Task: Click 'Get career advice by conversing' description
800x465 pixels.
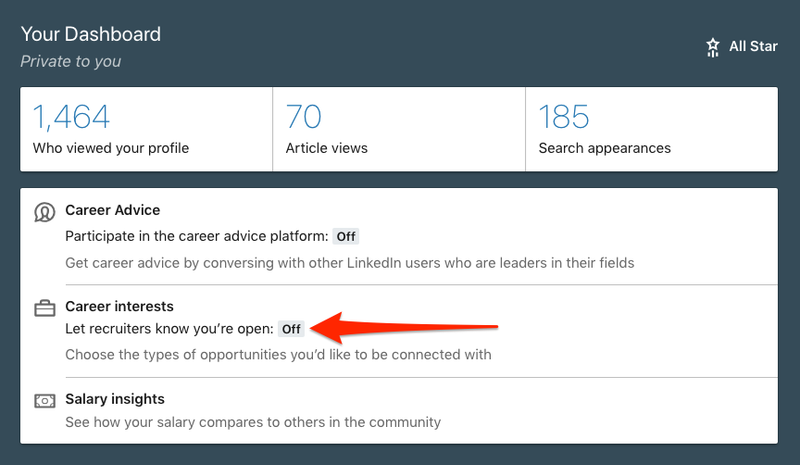Action: click(350, 263)
